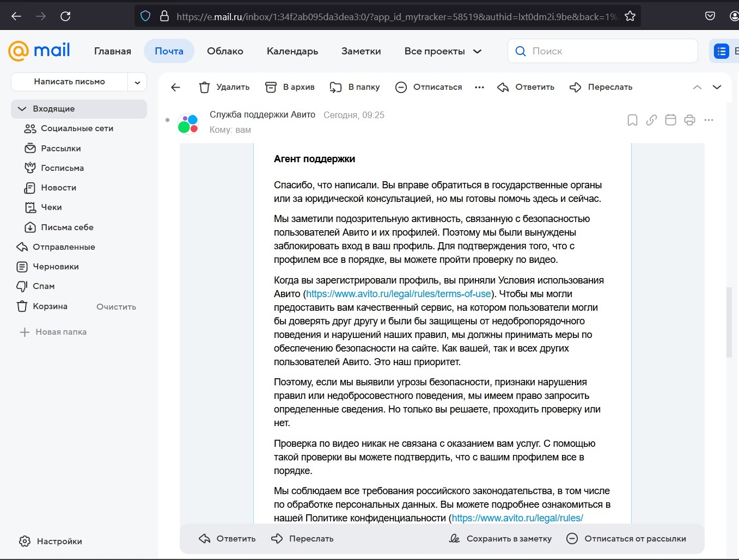Go to previous message with up chevron
This screenshot has height=560, width=739.
697,87
